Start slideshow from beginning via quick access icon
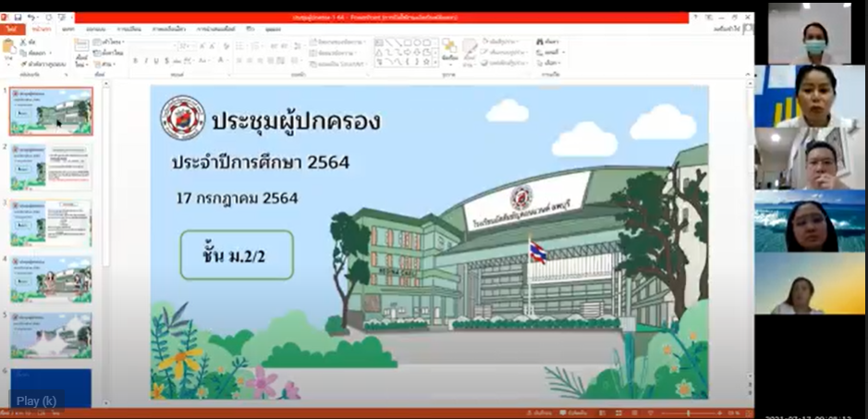The width and height of the screenshot is (868, 419). (x=61, y=18)
